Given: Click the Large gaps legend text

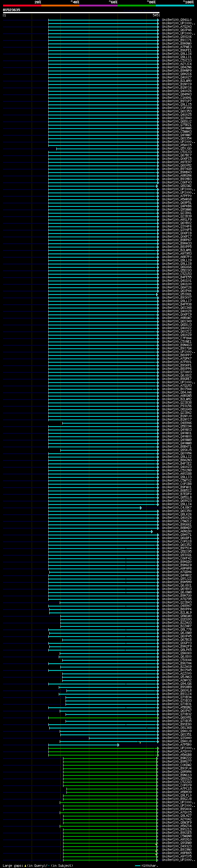Looking at the screenshot, I should click(38, 865).
